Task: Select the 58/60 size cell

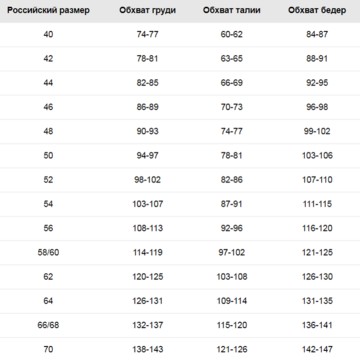Action: coord(48,253)
